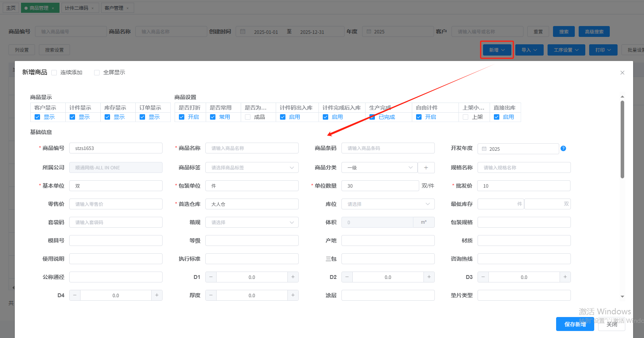Open the 箱规 dropdown selector

click(x=252, y=222)
